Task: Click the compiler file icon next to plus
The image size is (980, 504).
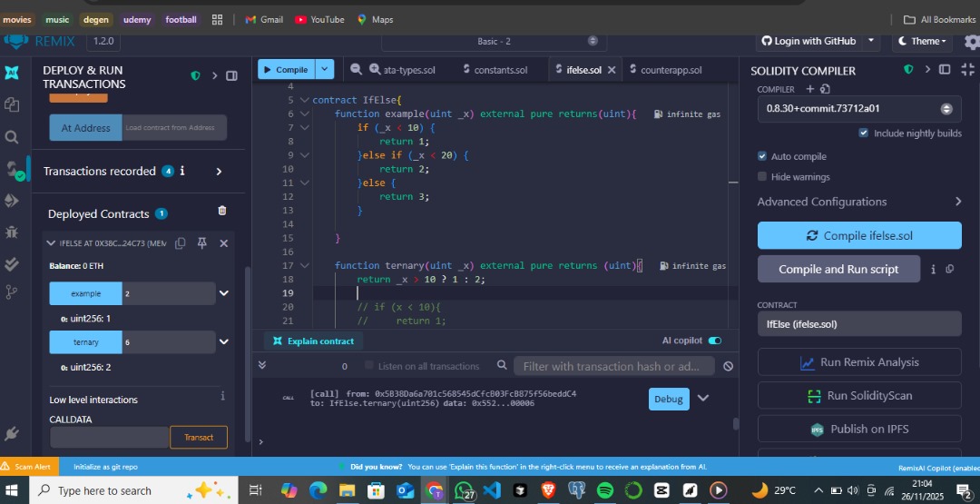Action: click(x=825, y=89)
